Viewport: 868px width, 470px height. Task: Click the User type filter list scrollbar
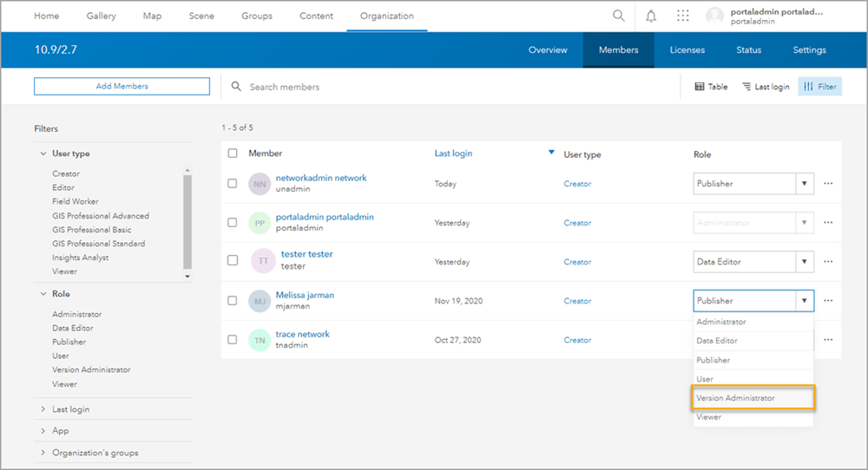pyautogui.click(x=187, y=221)
